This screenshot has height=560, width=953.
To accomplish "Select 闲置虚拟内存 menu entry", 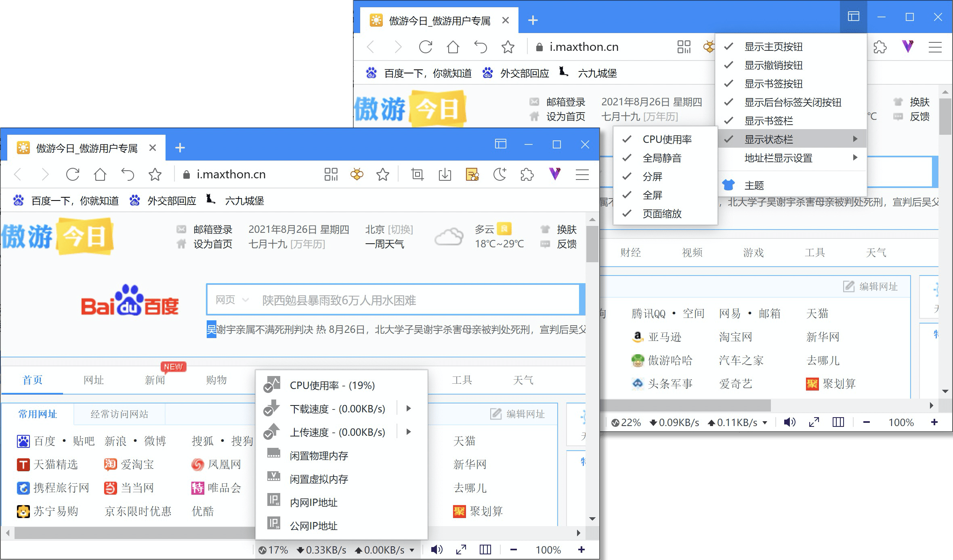I will tap(342, 479).
